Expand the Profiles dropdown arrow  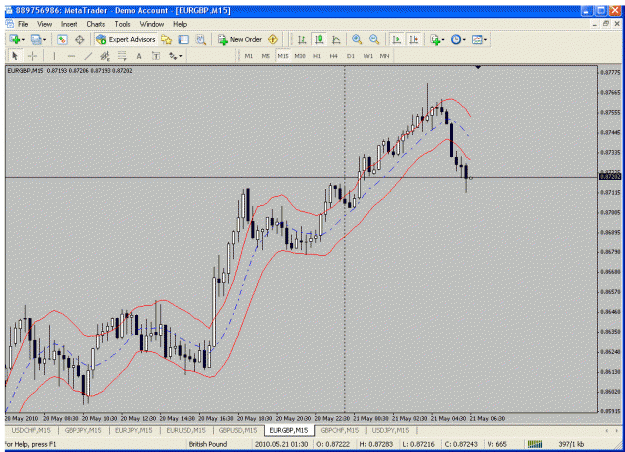[45, 40]
